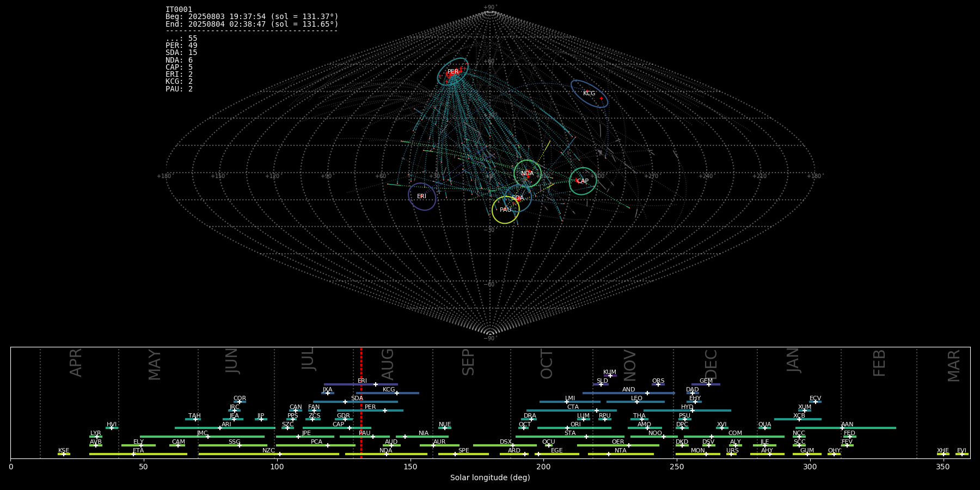Select the HYD shower label in timeline
980x490 pixels.
[687, 407]
